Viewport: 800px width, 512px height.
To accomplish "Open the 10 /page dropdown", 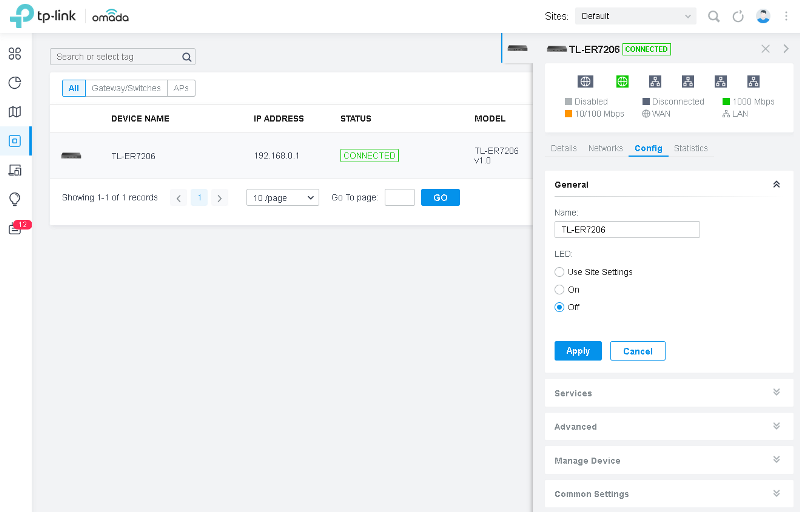I will pyautogui.click(x=282, y=197).
